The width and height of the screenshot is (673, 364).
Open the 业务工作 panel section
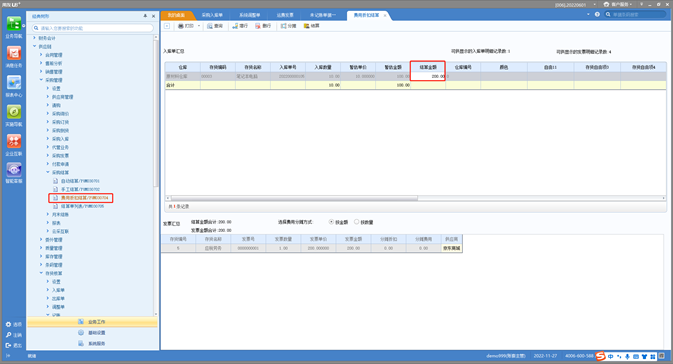[x=92, y=322]
